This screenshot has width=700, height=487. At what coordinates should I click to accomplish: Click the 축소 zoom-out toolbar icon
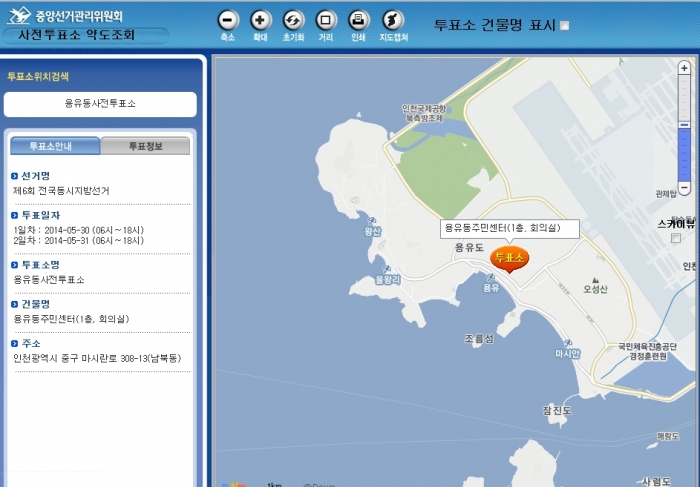tap(228, 20)
